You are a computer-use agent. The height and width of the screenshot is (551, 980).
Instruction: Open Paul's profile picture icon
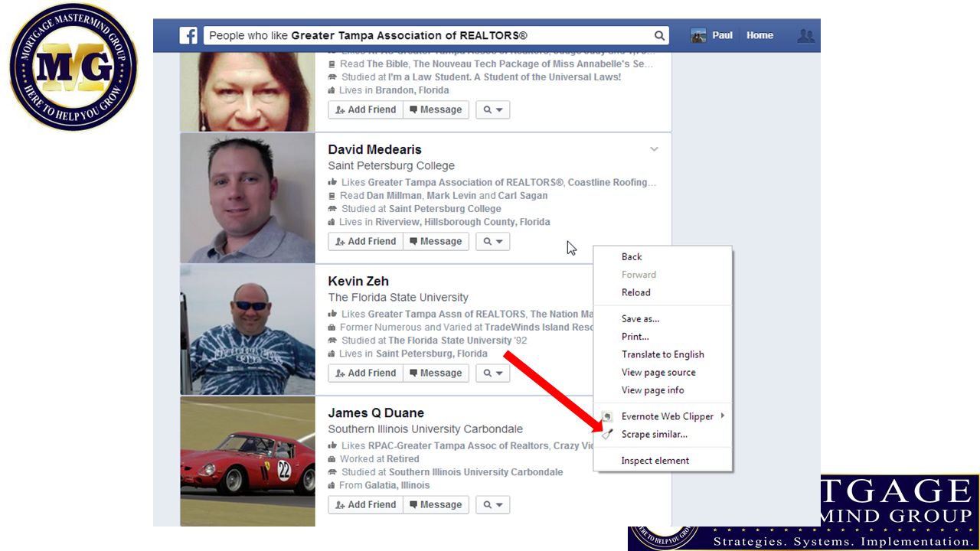pyautogui.click(x=698, y=35)
